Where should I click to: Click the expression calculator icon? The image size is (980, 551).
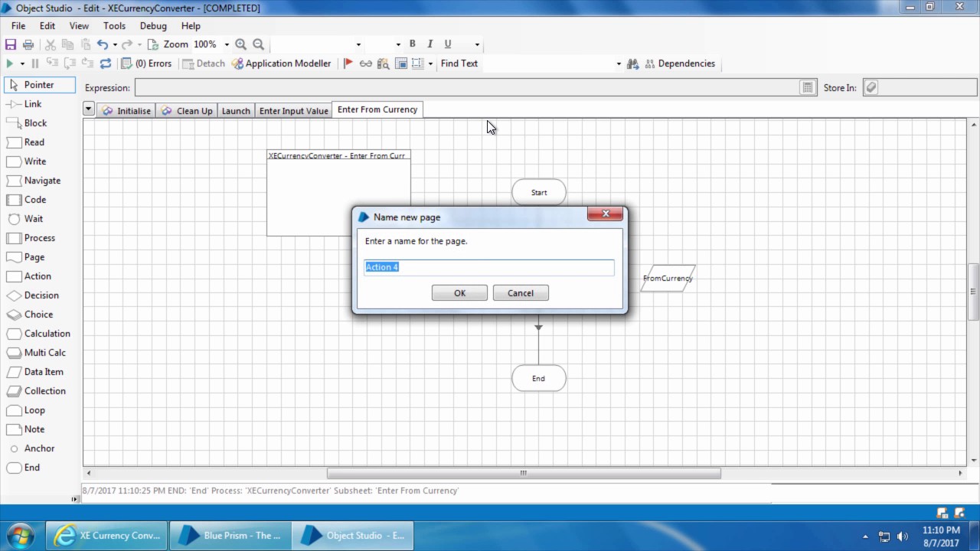808,88
